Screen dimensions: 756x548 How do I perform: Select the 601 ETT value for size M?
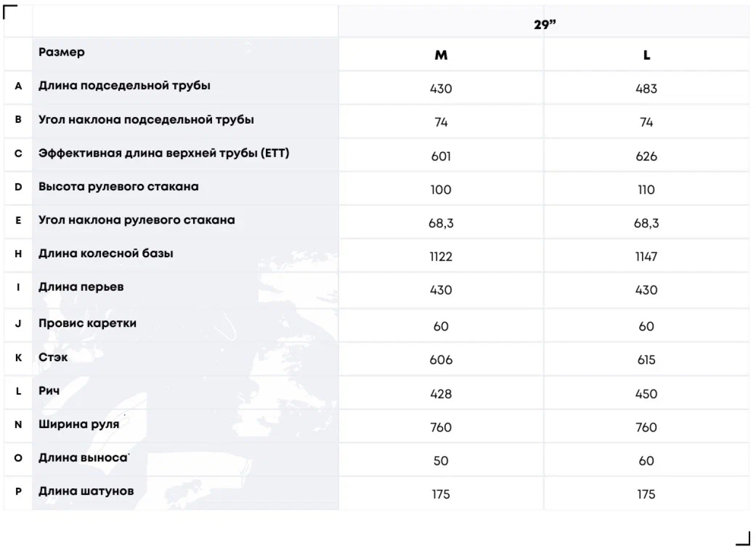441,156
